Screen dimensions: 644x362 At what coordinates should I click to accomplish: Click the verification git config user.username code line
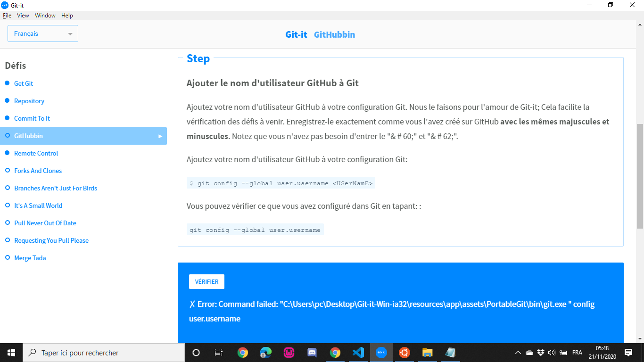[255, 230]
